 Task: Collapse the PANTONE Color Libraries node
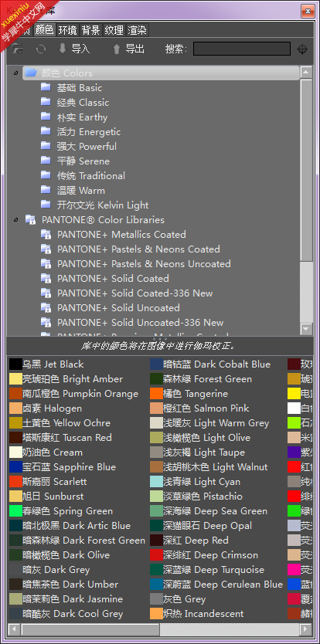pyautogui.click(x=15, y=220)
